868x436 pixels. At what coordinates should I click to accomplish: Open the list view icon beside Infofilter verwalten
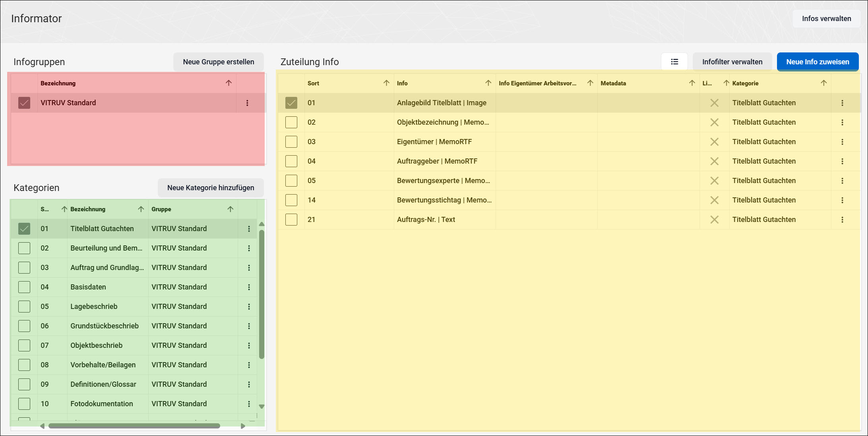pyautogui.click(x=674, y=62)
